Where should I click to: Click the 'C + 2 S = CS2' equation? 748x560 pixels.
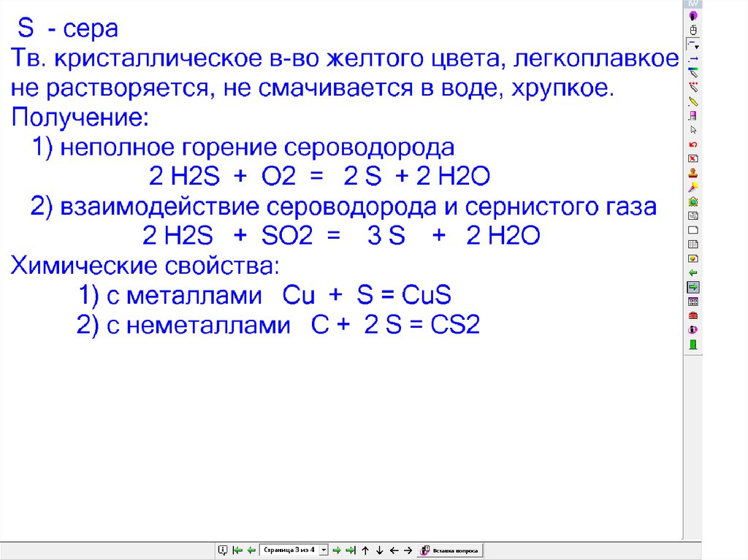(395, 325)
